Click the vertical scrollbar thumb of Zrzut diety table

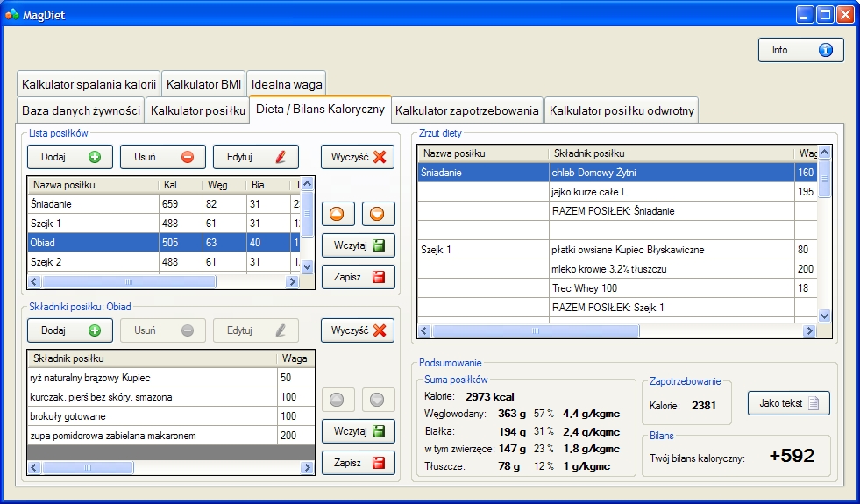(824, 178)
